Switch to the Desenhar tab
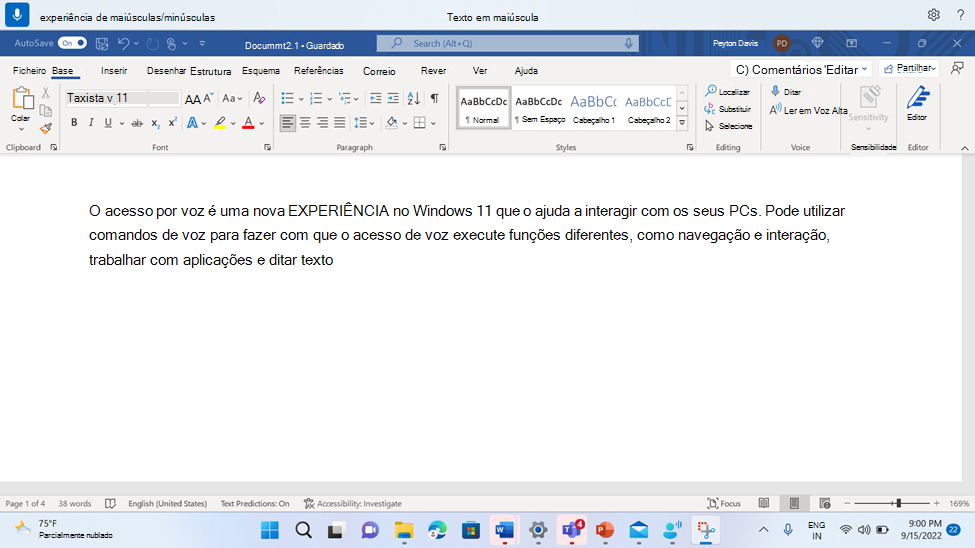This screenshot has height=548, width=975. (166, 71)
